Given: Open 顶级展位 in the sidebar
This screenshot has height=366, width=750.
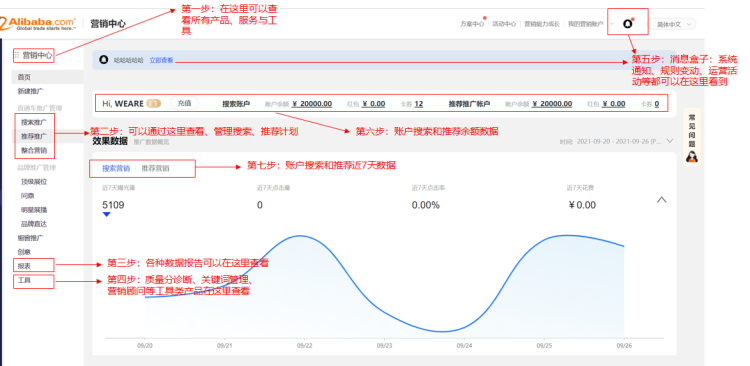Looking at the screenshot, I should coord(33,182).
